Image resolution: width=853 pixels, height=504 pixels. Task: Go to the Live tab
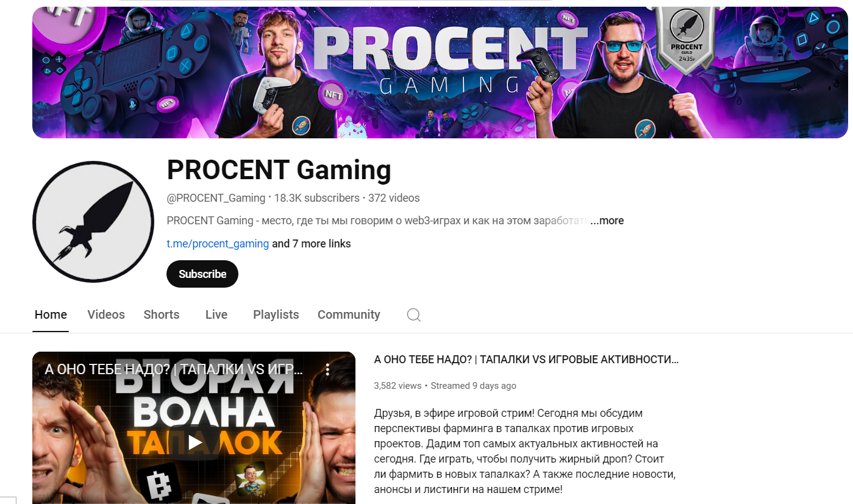216,314
